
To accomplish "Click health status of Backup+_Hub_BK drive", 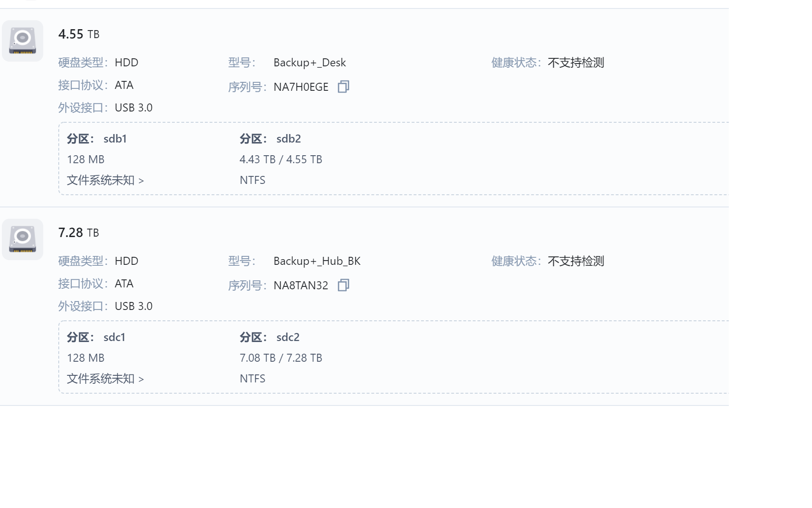I will (576, 261).
